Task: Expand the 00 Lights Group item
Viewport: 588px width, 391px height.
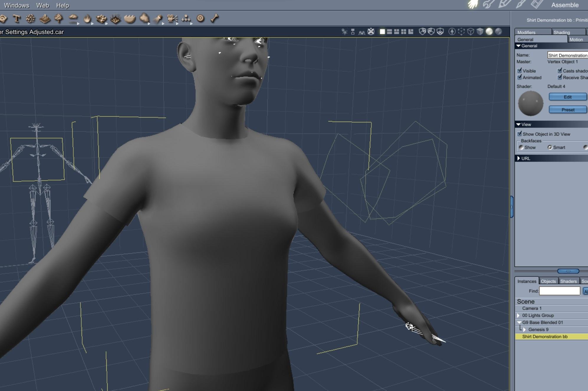Action: [518, 315]
